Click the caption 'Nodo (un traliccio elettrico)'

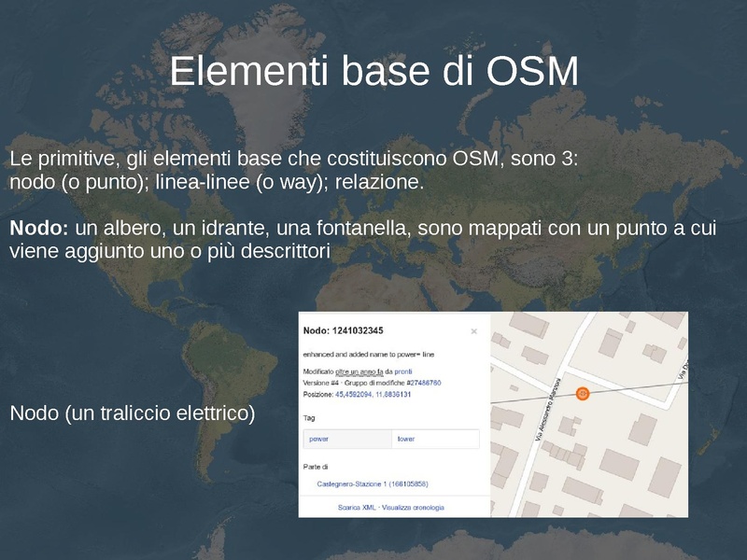click(x=132, y=413)
